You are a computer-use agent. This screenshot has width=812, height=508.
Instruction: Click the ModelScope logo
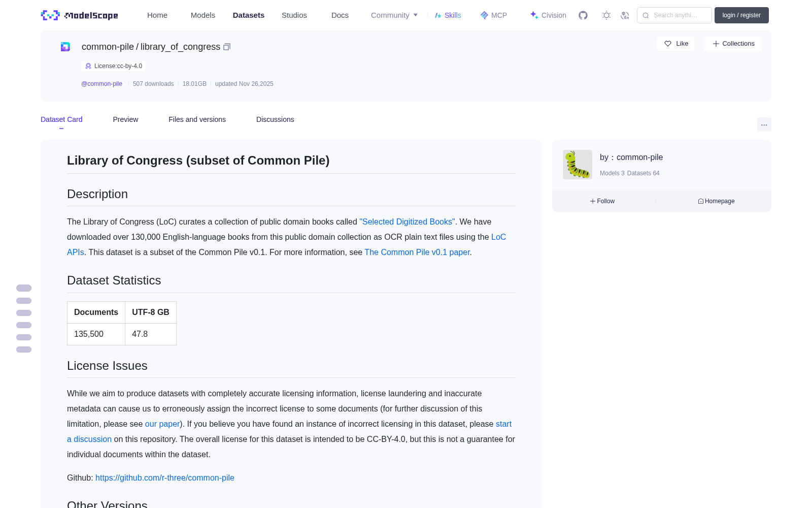point(80,15)
